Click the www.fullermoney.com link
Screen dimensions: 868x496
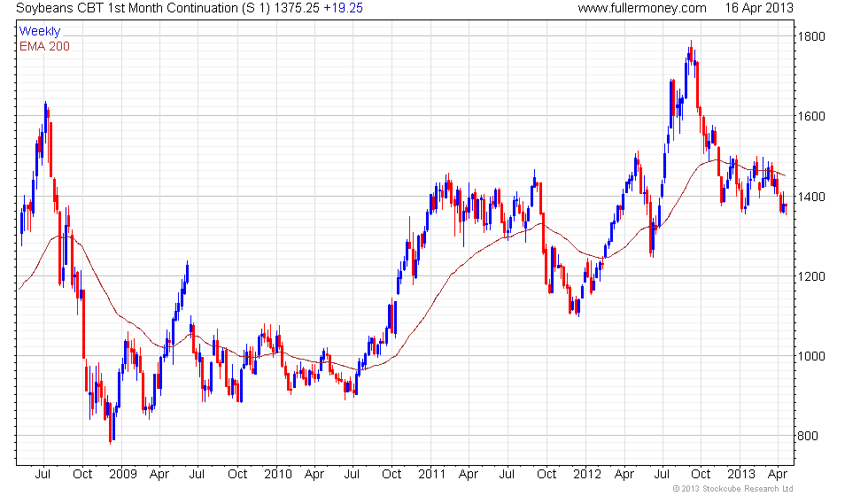(641, 8)
